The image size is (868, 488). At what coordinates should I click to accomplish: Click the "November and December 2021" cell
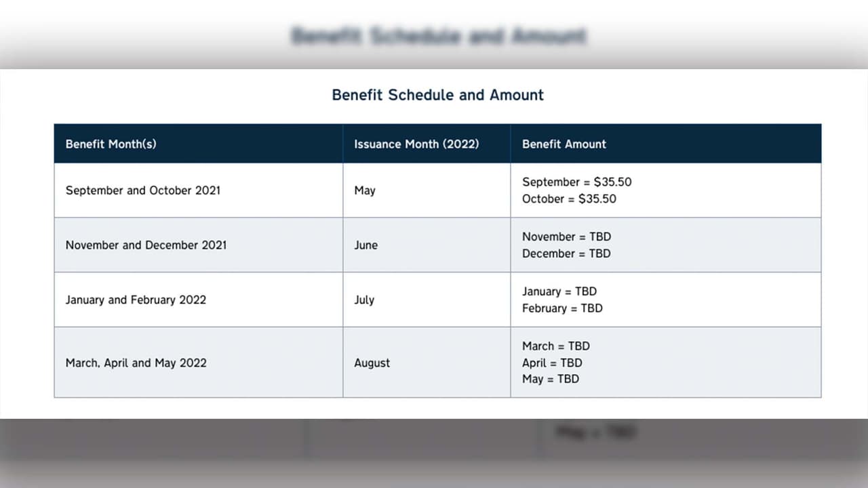point(146,245)
